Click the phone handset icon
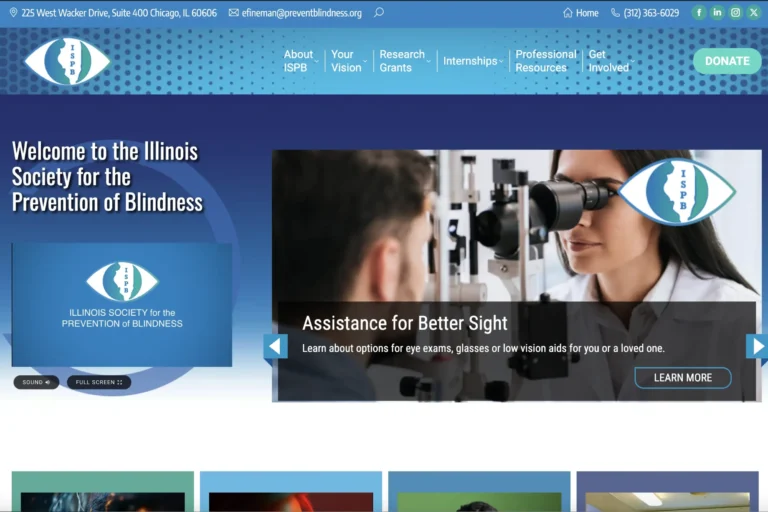The width and height of the screenshot is (768, 512). (x=615, y=13)
